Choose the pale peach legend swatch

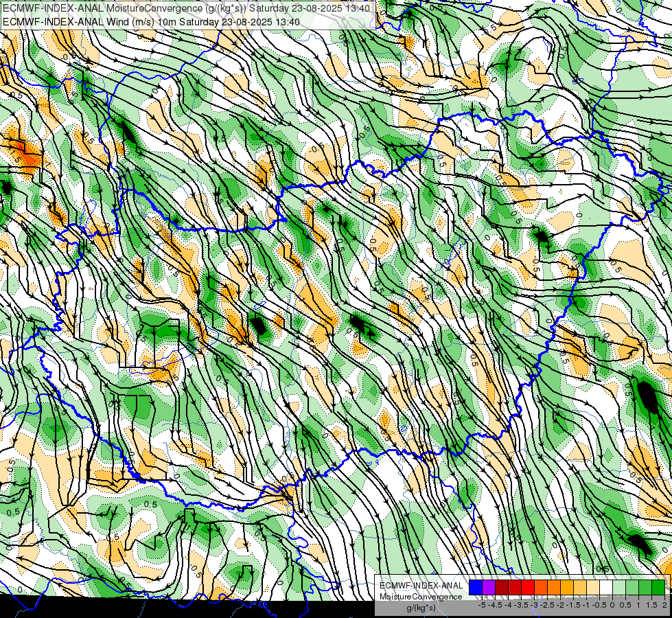pyautogui.click(x=592, y=587)
